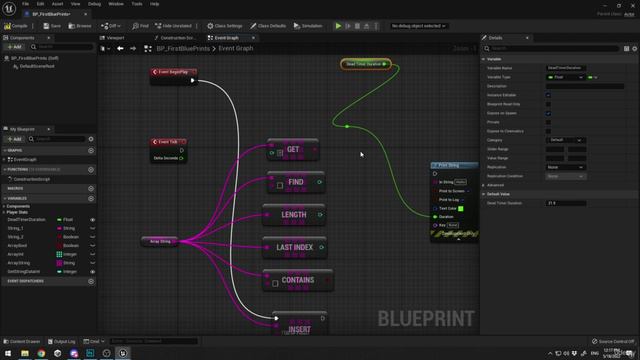Screen dimensions: 640x360
Task: Click the reroute node on green wire
Action: (347, 127)
